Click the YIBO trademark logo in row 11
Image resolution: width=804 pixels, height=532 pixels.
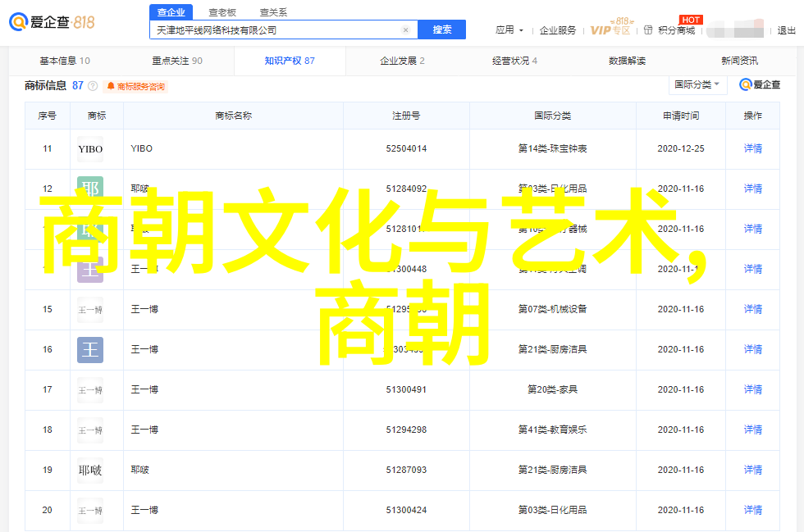[90, 149]
